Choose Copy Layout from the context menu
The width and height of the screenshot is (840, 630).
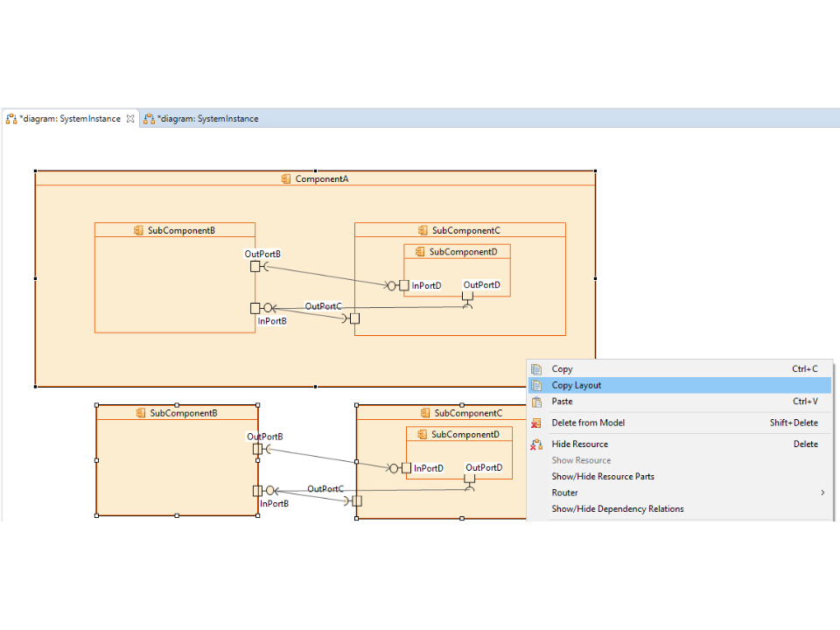point(577,386)
